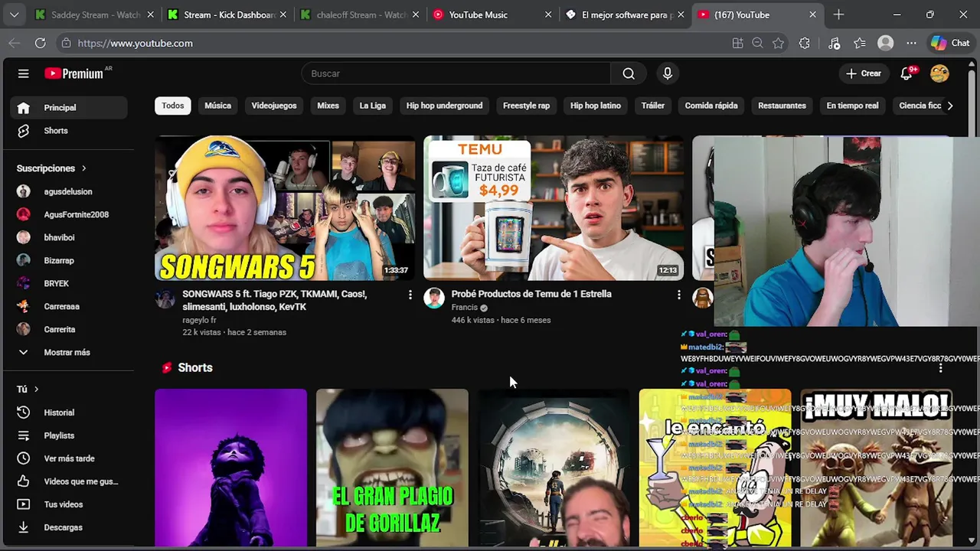Select the Hip hop underground chip
The image size is (980, 551).
tap(444, 106)
